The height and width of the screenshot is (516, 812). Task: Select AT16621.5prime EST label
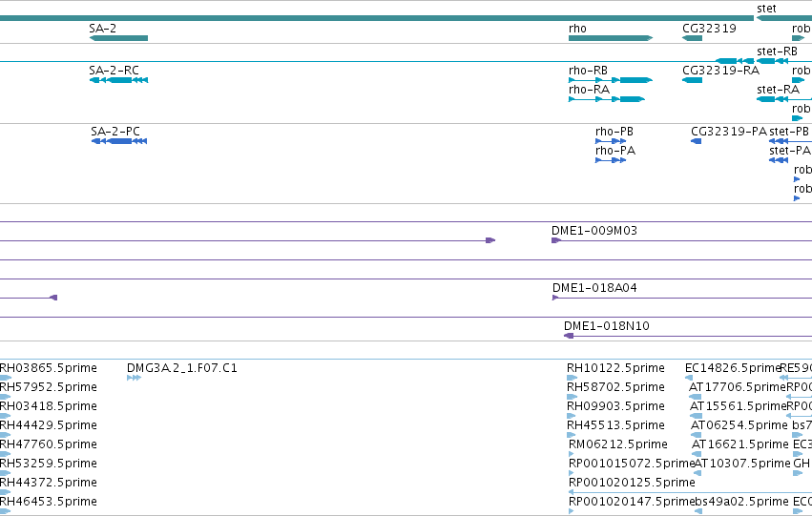[740, 444]
